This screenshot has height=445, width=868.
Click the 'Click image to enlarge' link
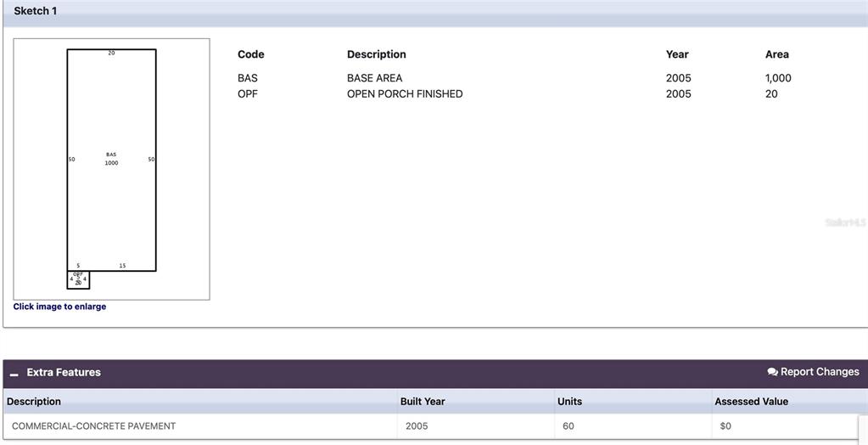(x=59, y=307)
